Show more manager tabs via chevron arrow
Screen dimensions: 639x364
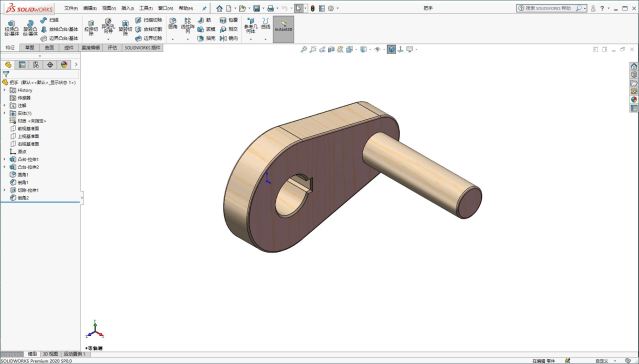pos(76,64)
